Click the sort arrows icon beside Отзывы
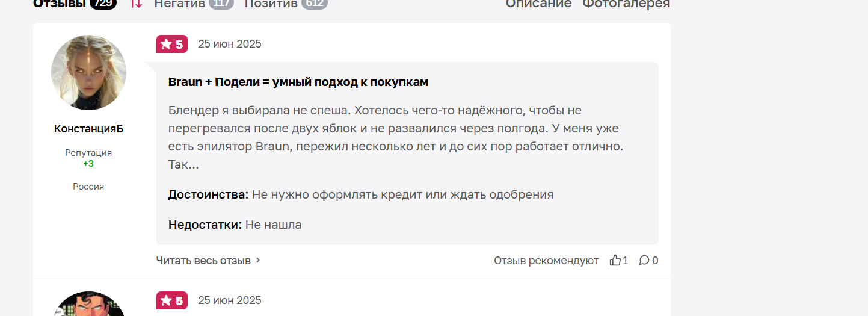Screen dimensions: 868x316 [137, 3]
